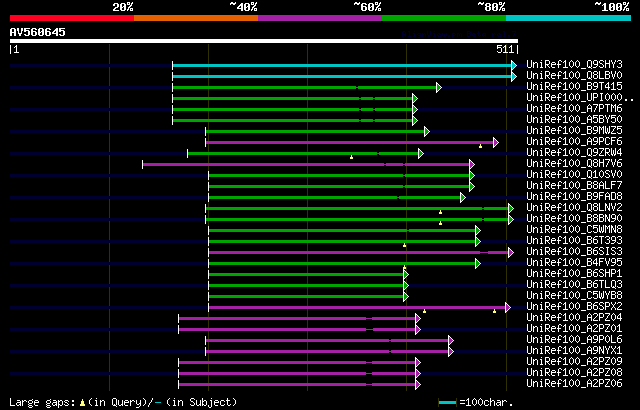Click the arrowhead ending the UniRef100_Q9SHY3 alignment
This screenshot has height=410, width=640.
click(x=514, y=65)
